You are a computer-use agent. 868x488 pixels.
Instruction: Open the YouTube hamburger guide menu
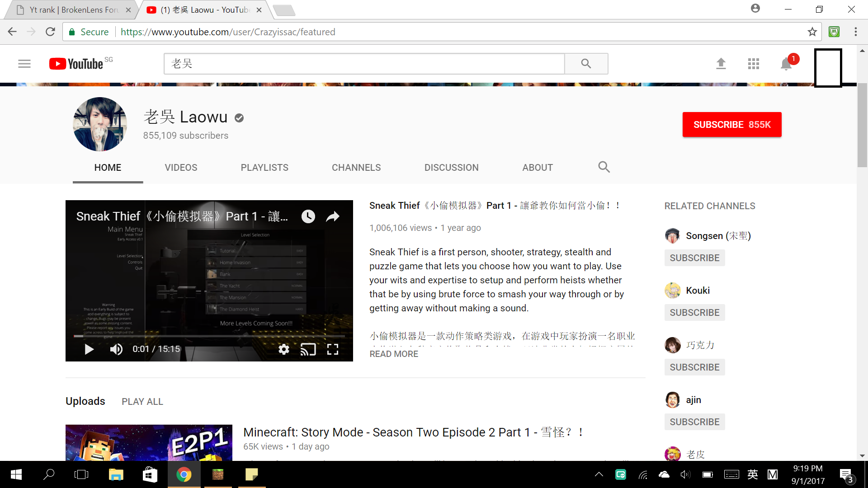pyautogui.click(x=24, y=64)
